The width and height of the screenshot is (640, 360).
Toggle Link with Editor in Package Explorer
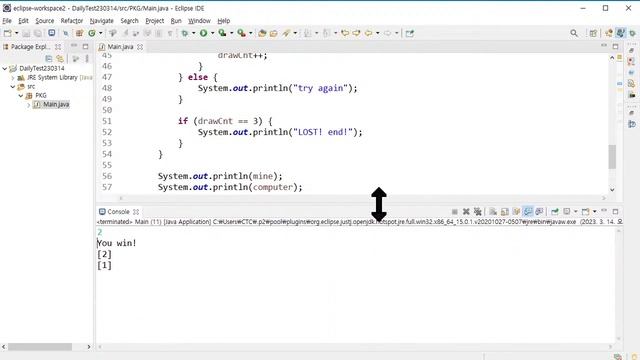[x=60, y=59]
